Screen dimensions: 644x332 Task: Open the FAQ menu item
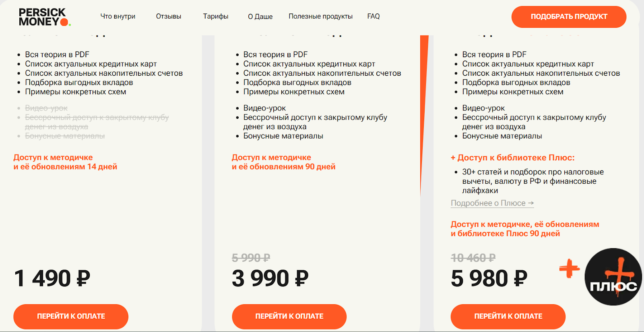pos(374,17)
